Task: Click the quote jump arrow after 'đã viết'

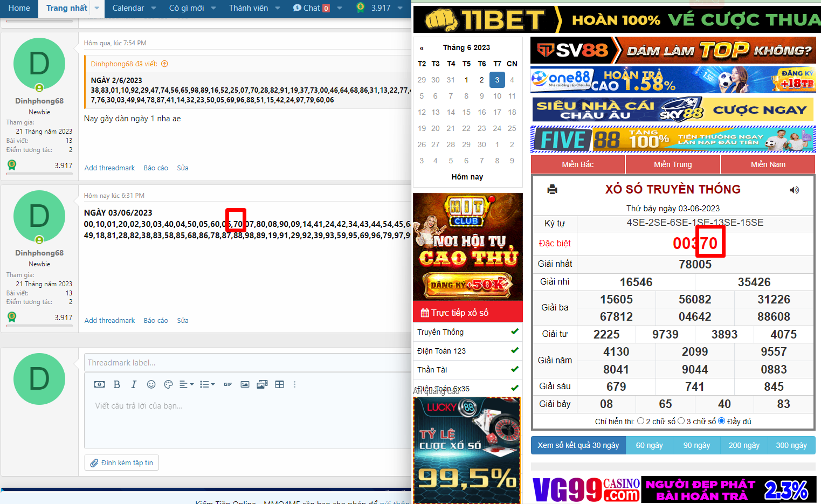Action: [165, 64]
